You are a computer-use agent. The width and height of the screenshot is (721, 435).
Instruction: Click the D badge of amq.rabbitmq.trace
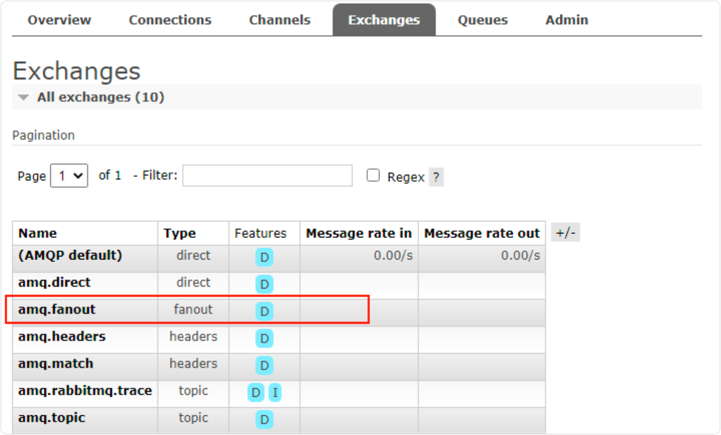point(256,393)
